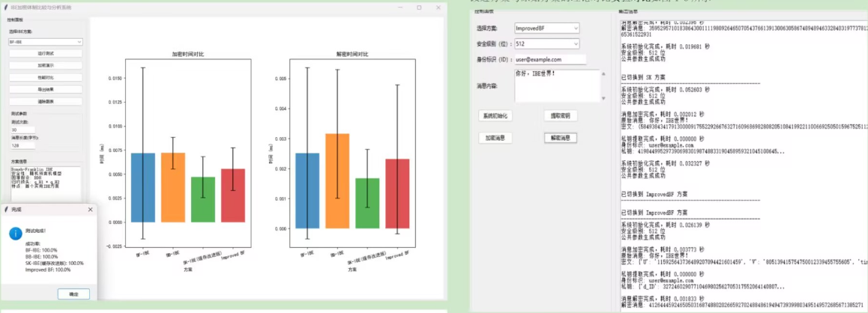Expand the security level 512 dropdown

(546, 43)
